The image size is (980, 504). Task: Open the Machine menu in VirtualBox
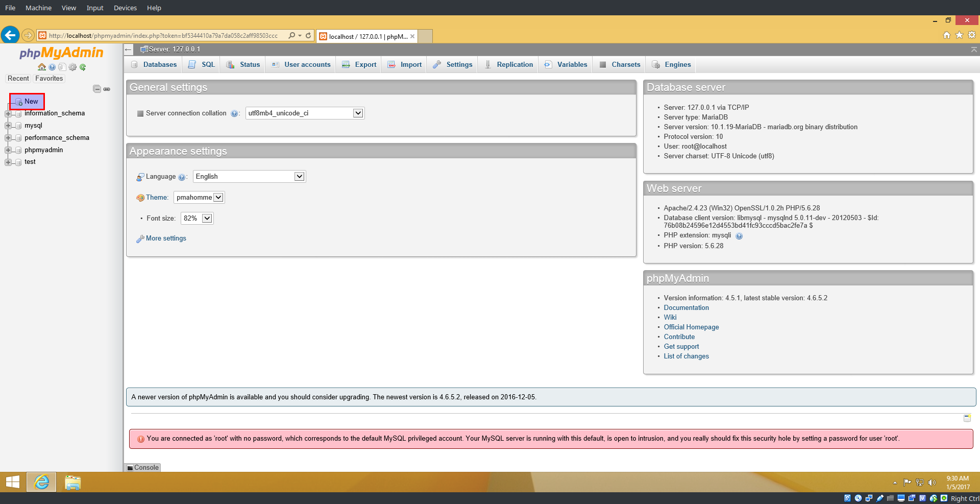click(x=38, y=8)
